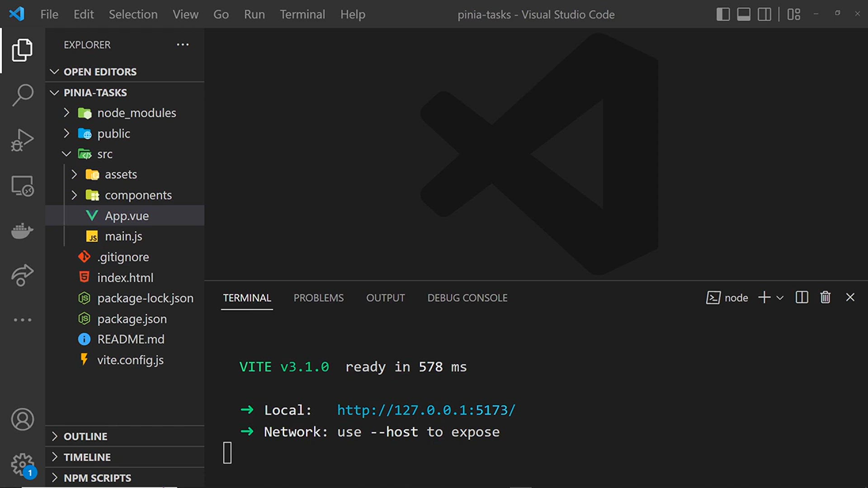Viewport: 868px width, 488px height.
Task: Open Explorer views and more actions menu
Action: point(183,44)
